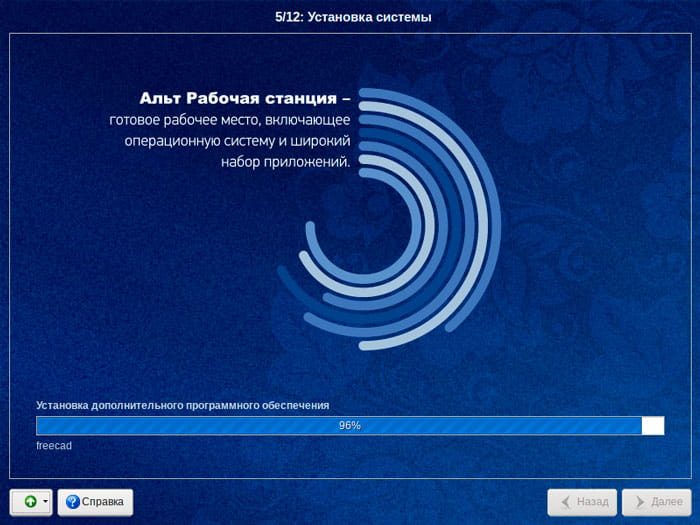Click the title 5/12: Установка системы

click(x=353, y=17)
